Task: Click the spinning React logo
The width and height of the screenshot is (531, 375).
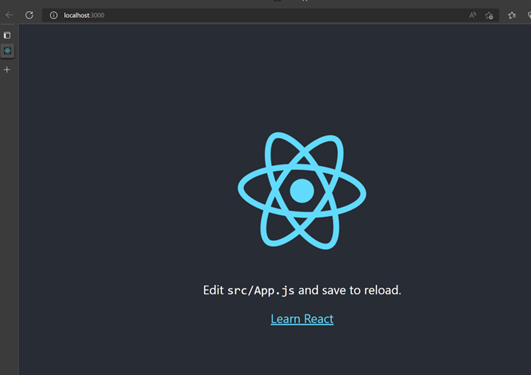Action: coord(302,191)
